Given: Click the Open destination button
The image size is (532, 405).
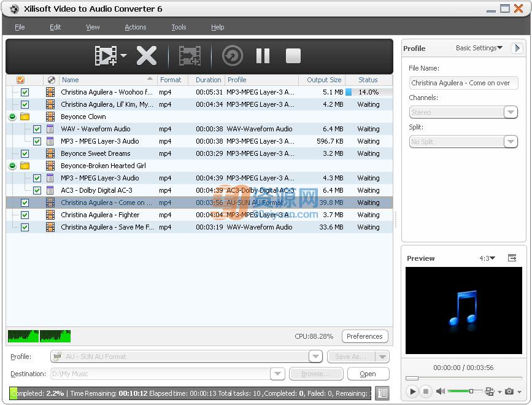Looking at the screenshot, I should [368, 374].
